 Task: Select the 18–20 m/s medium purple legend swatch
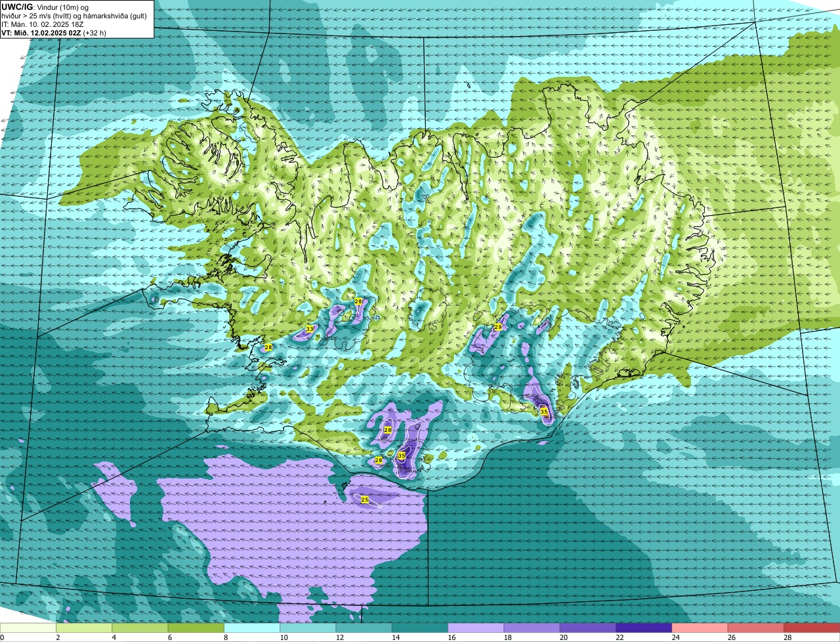[532, 628]
